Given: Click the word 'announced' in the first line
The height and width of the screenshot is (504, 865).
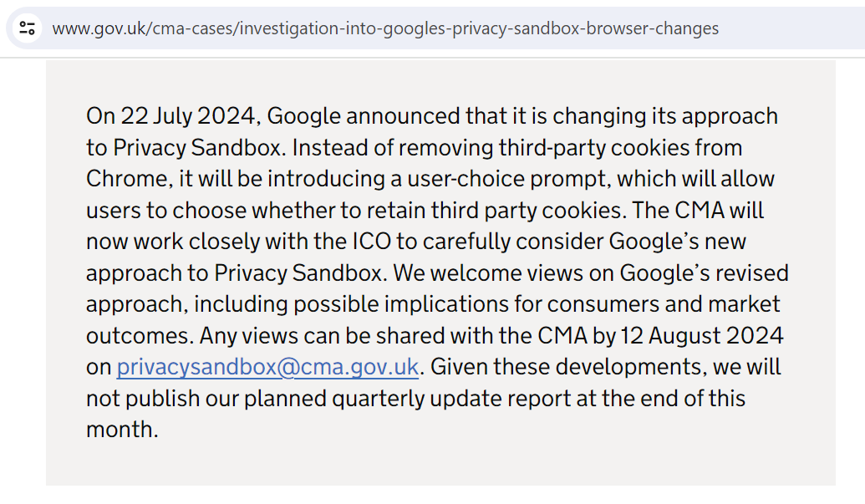Looking at the screenshot, I should (405, 116).
